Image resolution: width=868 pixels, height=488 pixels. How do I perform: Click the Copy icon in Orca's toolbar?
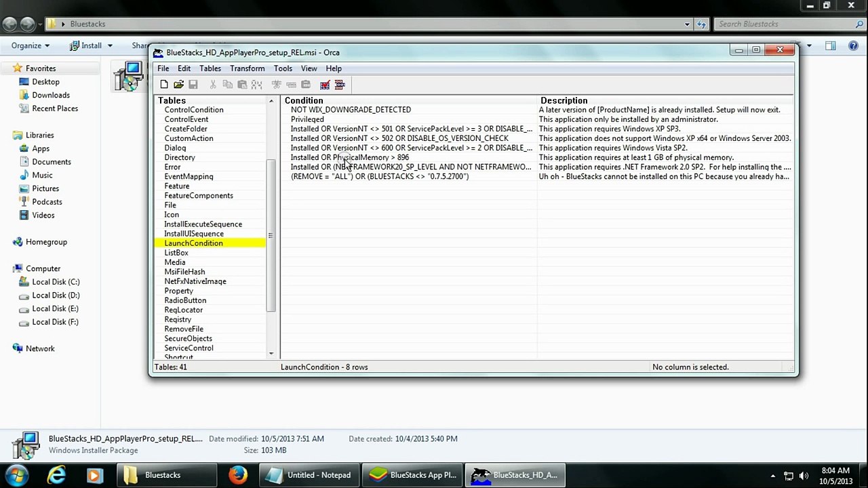(227, 85)
